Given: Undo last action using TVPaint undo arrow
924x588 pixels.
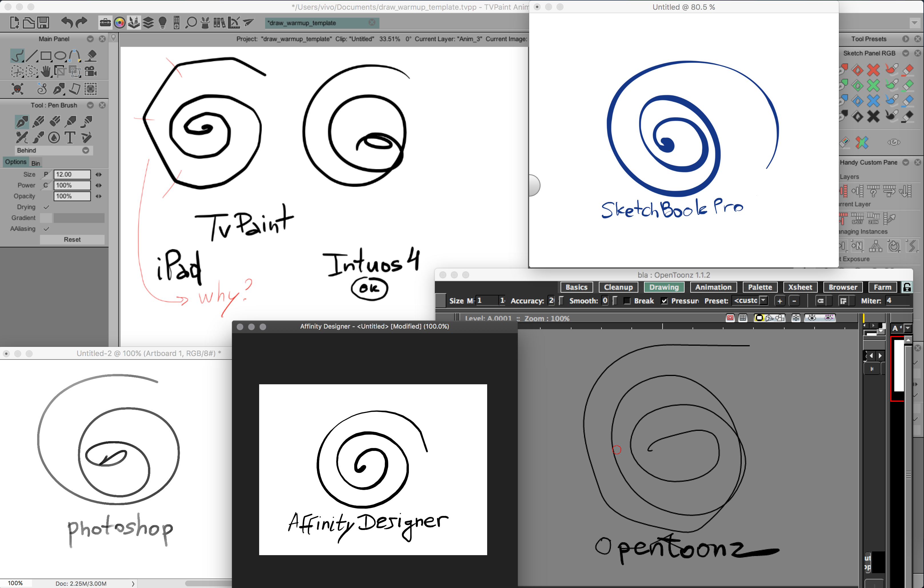Looking at the screenshot, I should (67, 23).
